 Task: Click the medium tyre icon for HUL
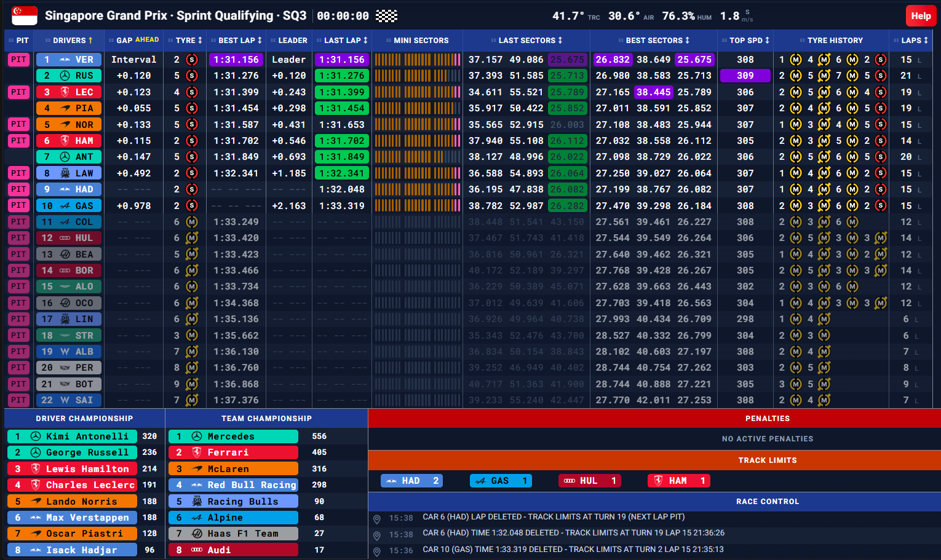192,238
